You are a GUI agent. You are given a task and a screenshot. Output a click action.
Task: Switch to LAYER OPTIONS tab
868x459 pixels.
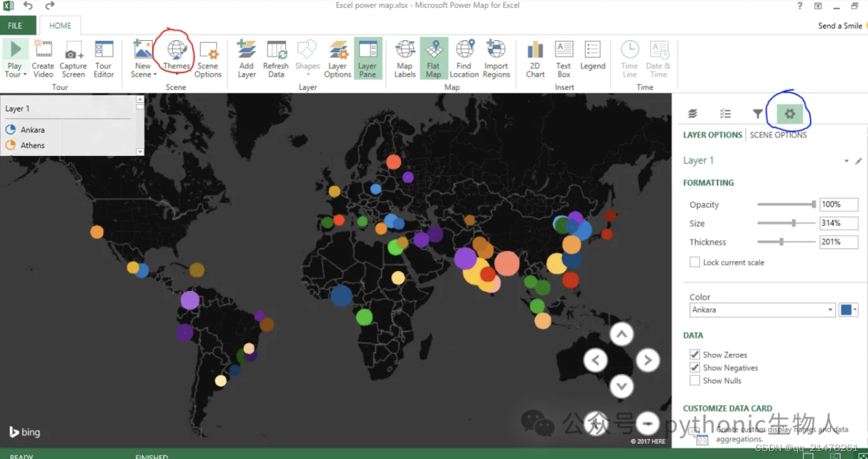tap(712, 135)
